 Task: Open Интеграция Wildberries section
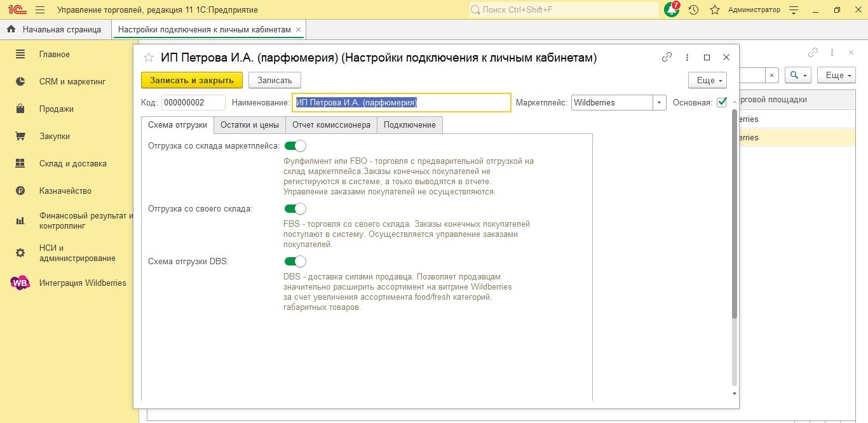point(83,283)
